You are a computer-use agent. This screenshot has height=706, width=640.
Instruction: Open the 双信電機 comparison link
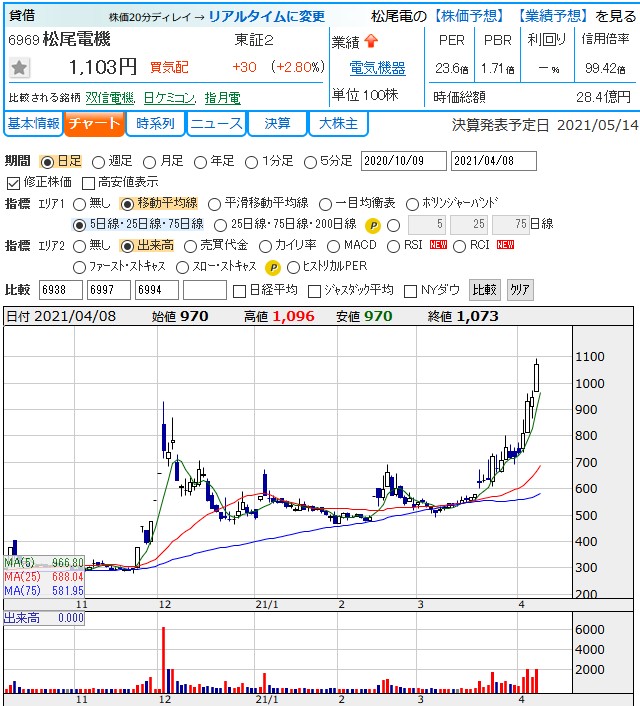pyautogui.click(x=110, y=98)
